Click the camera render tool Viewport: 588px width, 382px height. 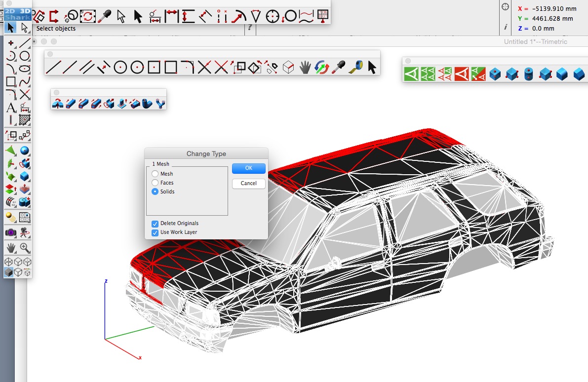click(x=11, y=232)
